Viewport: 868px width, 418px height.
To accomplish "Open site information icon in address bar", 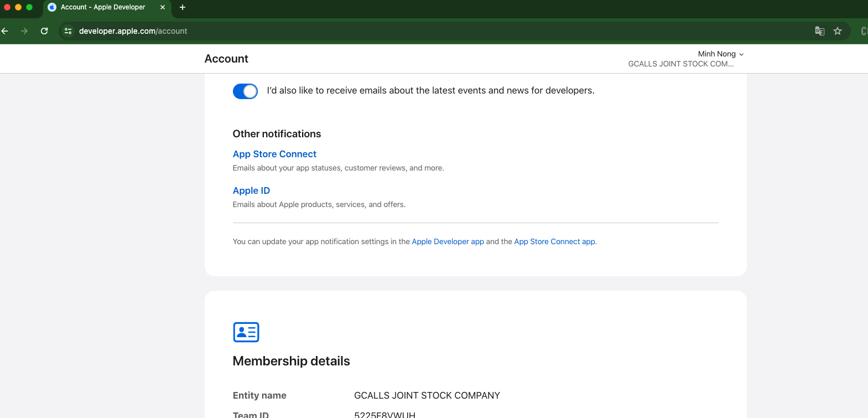I will (68, 31).
